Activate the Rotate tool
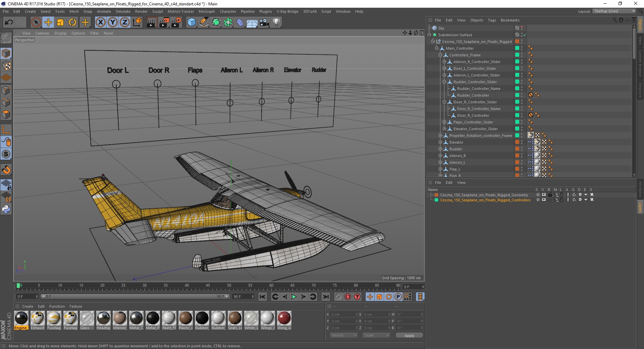Screen dimensions: 644x349 pos(72,22)
